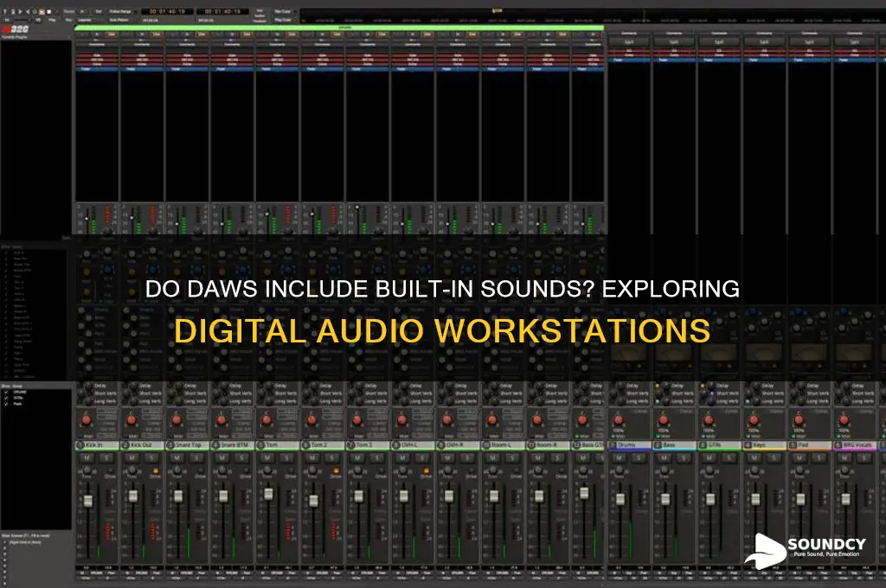886x588 pixels.
Task: Select the BKG Vocals bus name button
Action: click(855, 445)
